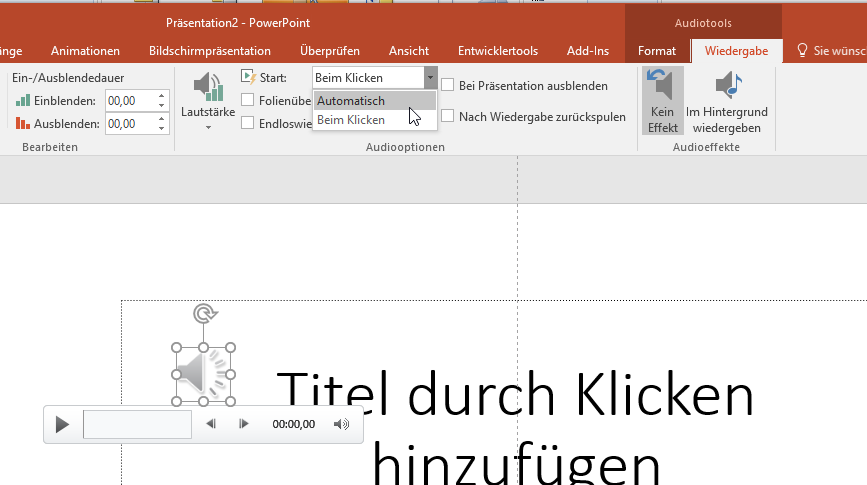This screenshot has width=867, height=485.
Task: Open the Lautstärke volume menu
Action: tap(208, 101)
